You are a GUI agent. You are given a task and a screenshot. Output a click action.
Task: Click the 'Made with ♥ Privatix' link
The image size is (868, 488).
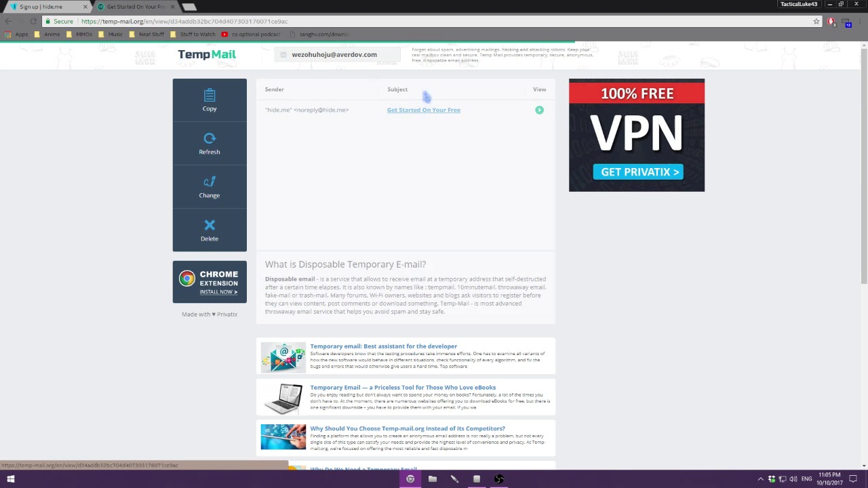[x=210, y=314]
